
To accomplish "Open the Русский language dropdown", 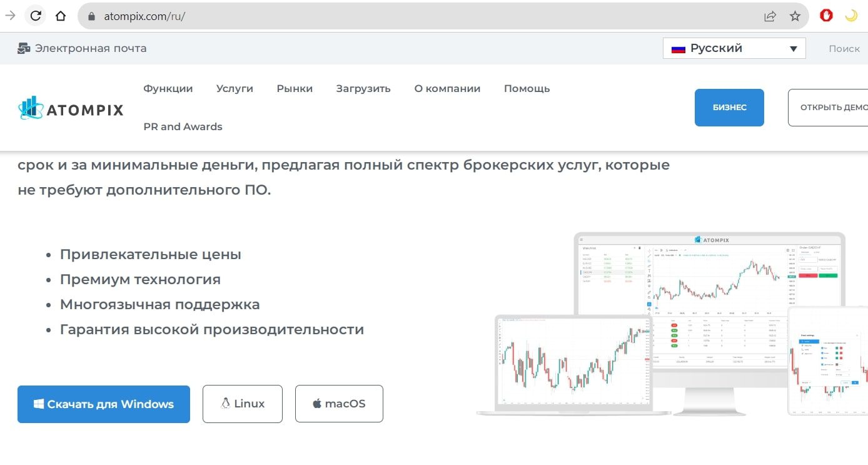I will (734, 48).
